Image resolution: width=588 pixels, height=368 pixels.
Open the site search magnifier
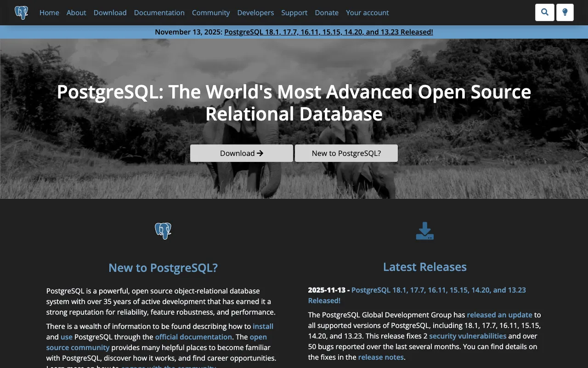coord(544,12)
